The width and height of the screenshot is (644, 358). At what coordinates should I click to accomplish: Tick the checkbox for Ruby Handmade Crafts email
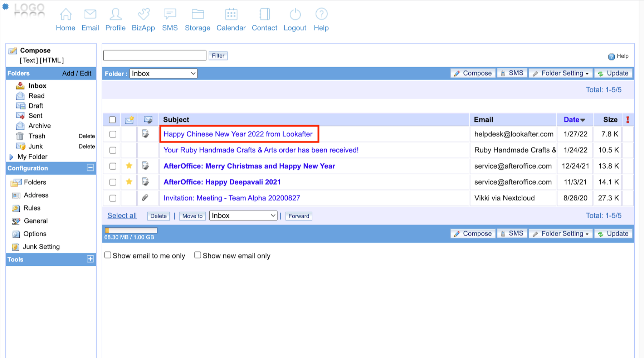click(113, 150)
